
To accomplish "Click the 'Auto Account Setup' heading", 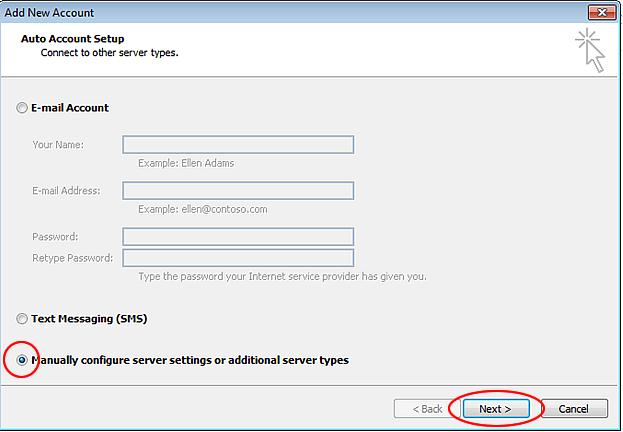I will point(73,38).
